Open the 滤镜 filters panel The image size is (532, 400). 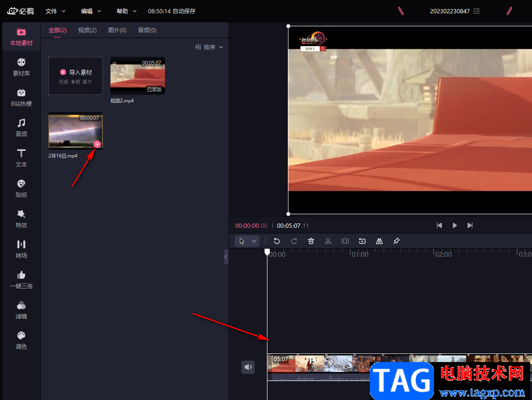tap(21, 310)
